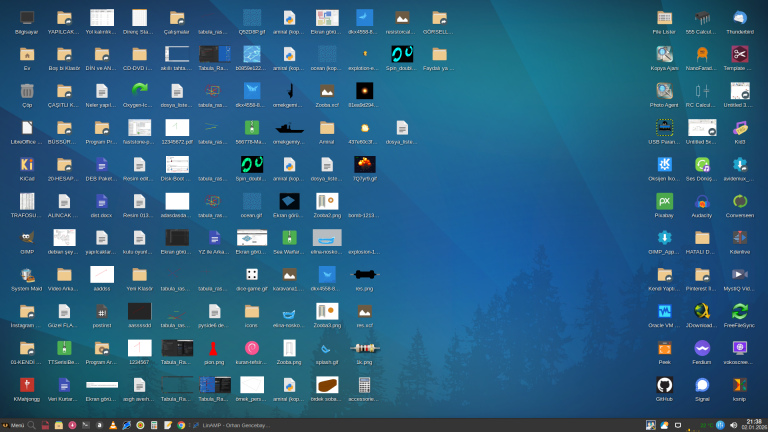Open the dice-game.gif file
The height and width of the screenshot is (432, 768).
(252, 275)
